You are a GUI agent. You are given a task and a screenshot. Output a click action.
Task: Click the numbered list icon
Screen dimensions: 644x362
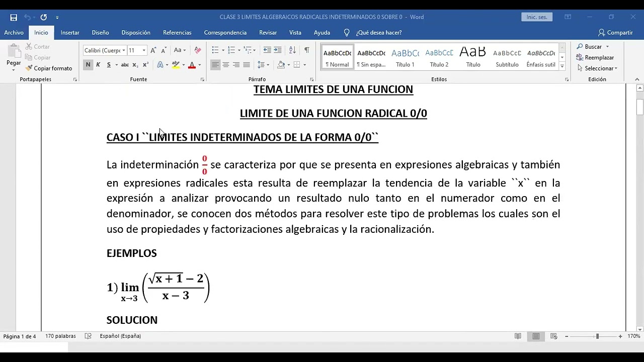(x=231, y=50)
